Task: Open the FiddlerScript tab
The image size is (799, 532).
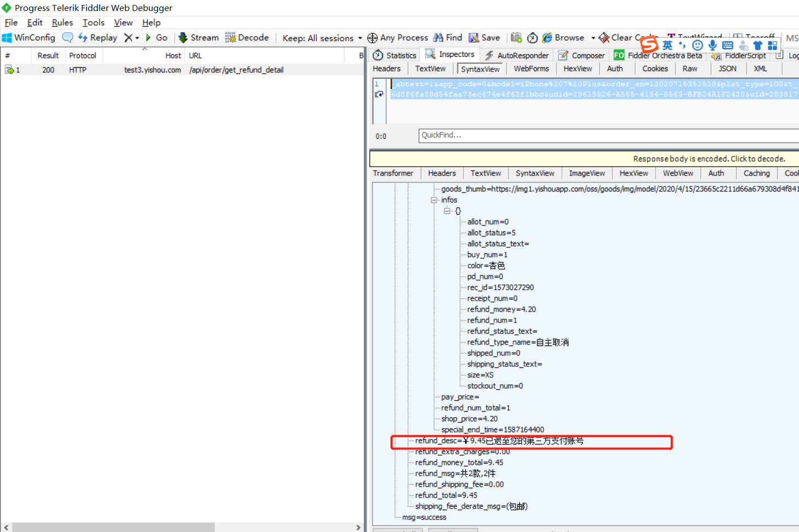Action: [738, 55]
